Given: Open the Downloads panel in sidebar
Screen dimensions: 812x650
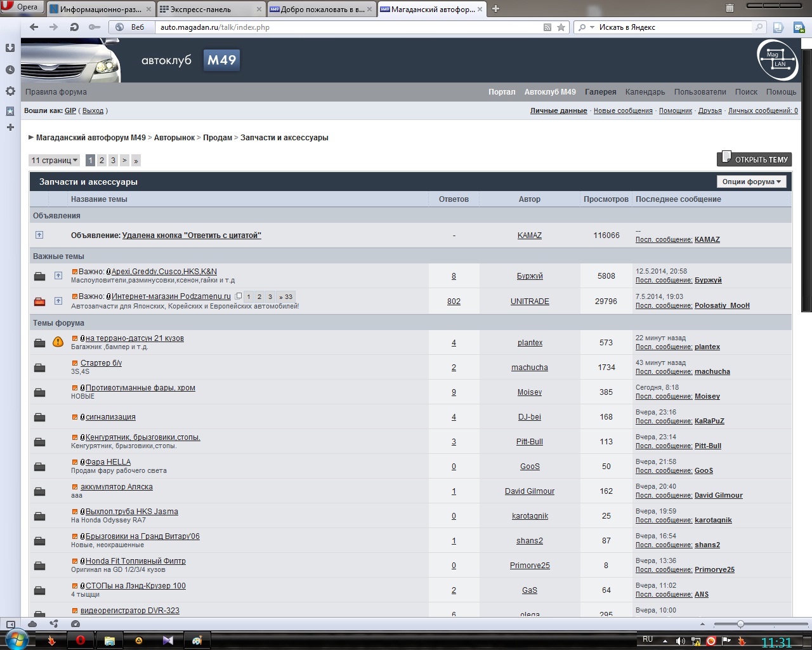Looking at the screenshot, I should click(x=10, y=48).
